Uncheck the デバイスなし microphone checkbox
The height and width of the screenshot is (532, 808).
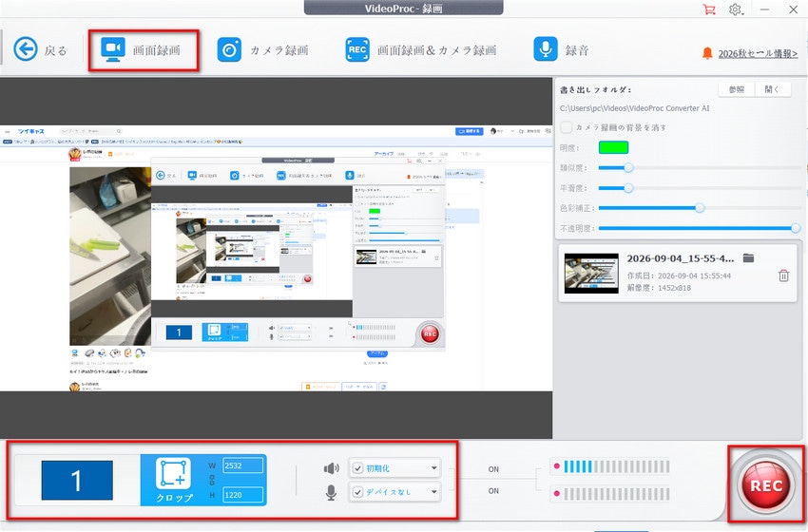point(358,492)
